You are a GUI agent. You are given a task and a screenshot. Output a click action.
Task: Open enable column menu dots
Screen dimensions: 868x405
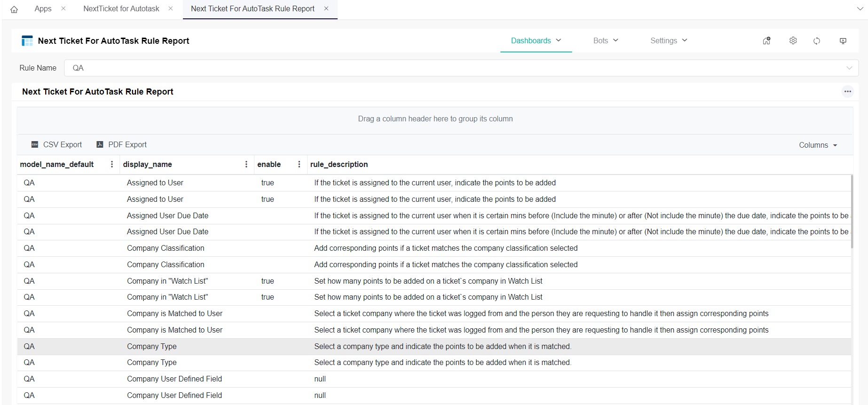click(299, 164)
